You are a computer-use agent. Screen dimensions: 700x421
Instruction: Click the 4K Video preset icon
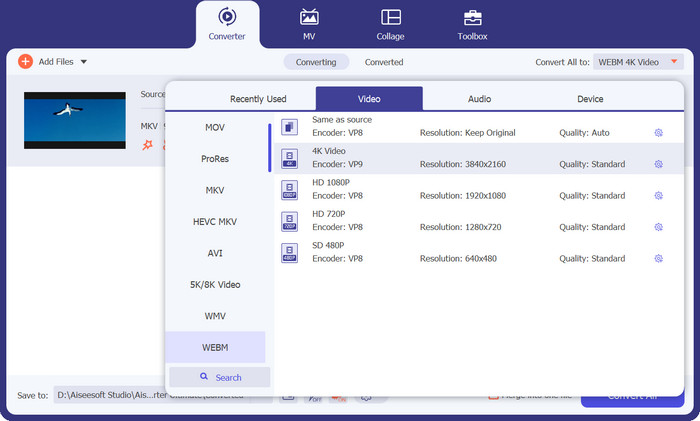(289, 158)
